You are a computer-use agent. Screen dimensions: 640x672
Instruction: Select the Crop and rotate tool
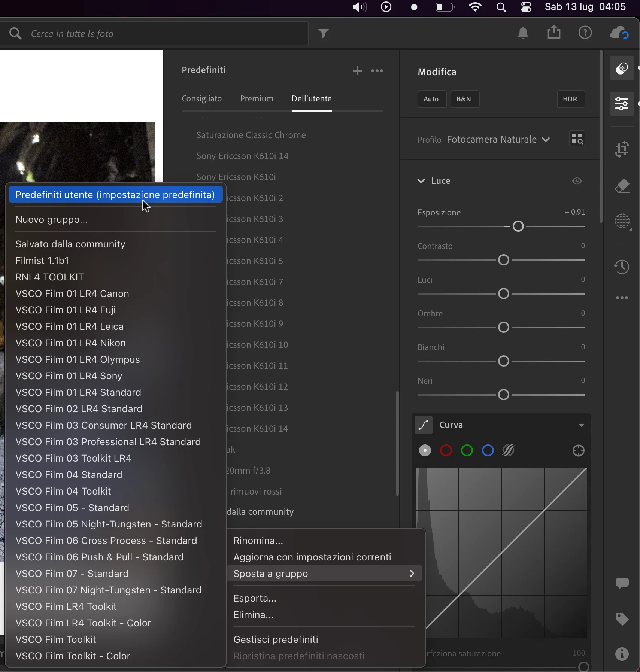pos(622,149)
